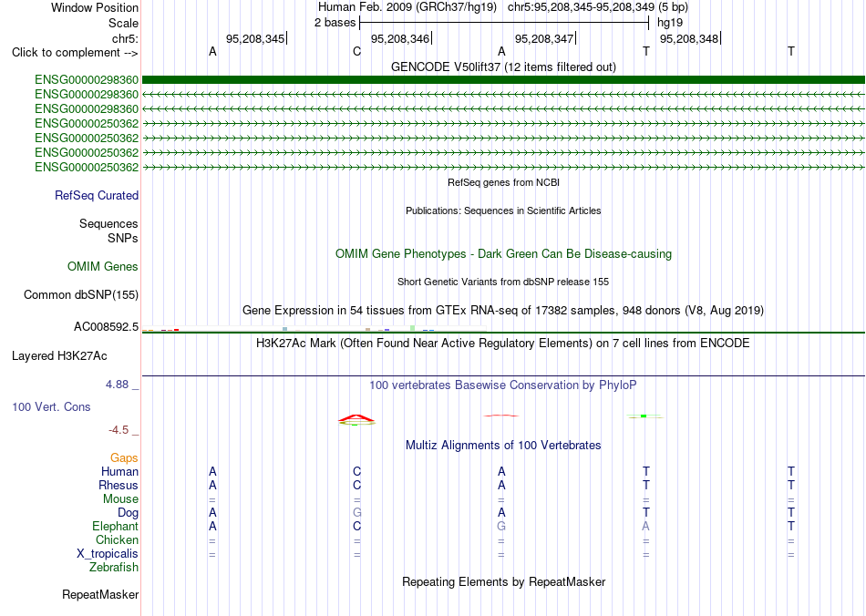Click the Zebrafish species label

(114, 567)
